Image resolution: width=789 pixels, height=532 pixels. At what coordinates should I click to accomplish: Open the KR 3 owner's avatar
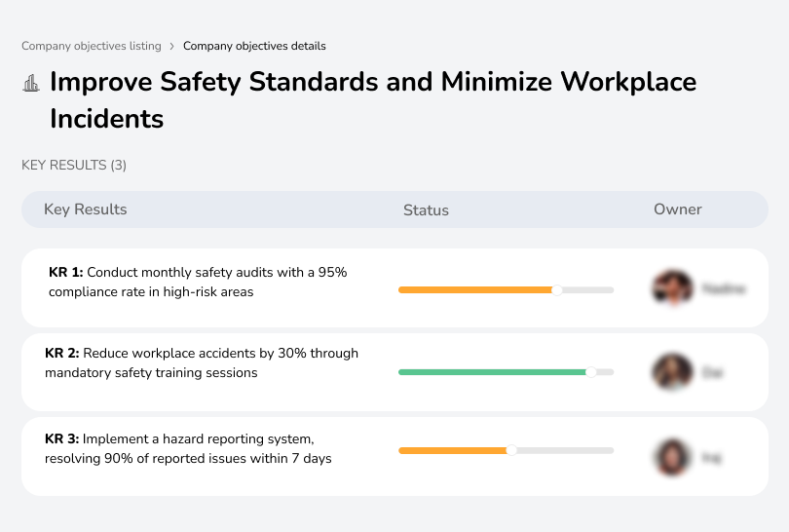672,456
